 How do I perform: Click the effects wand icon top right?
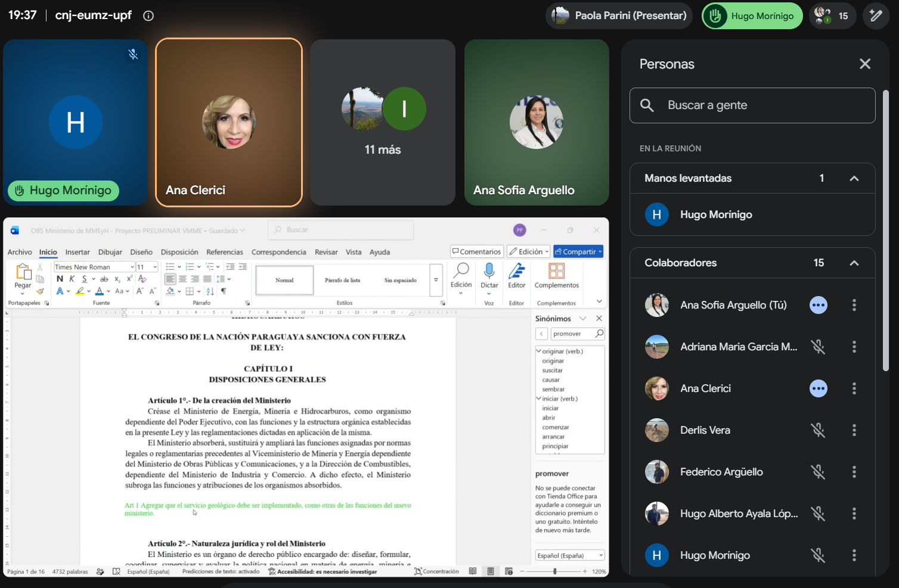tap(876, 15)
